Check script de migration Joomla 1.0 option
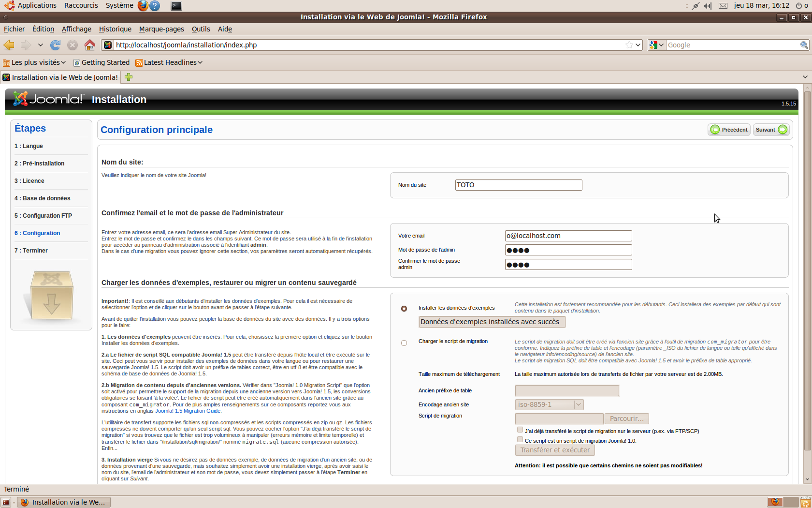The image size is (812, 508). tap(520, 439)
